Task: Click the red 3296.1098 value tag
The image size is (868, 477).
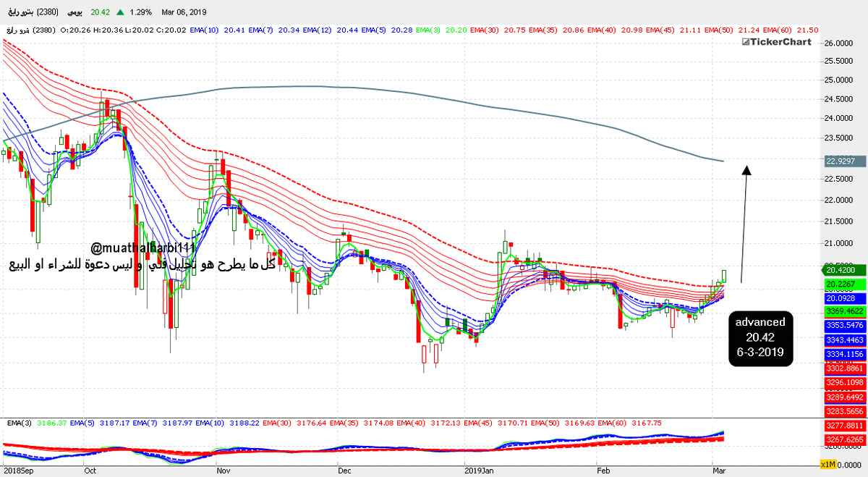Action: click(x=844, y=382)
